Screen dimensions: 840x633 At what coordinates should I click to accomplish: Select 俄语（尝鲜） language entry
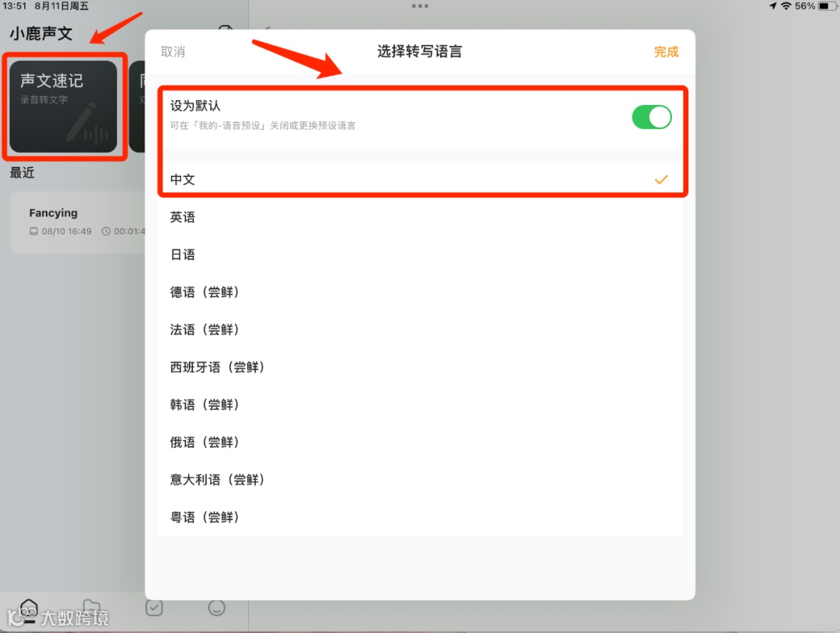420,442
